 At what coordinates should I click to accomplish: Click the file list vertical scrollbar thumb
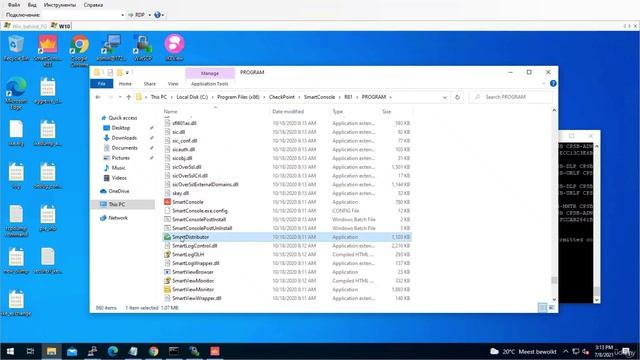pos(554,280)
